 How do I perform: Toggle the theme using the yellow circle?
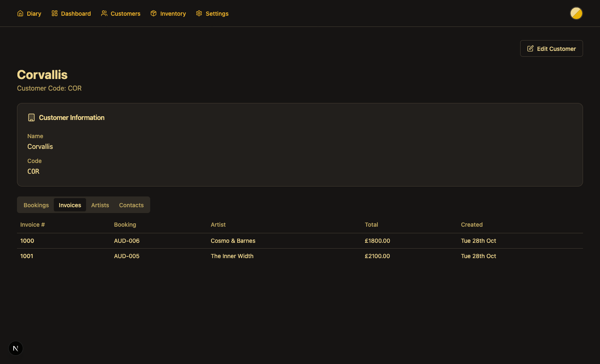coord(576,13)
